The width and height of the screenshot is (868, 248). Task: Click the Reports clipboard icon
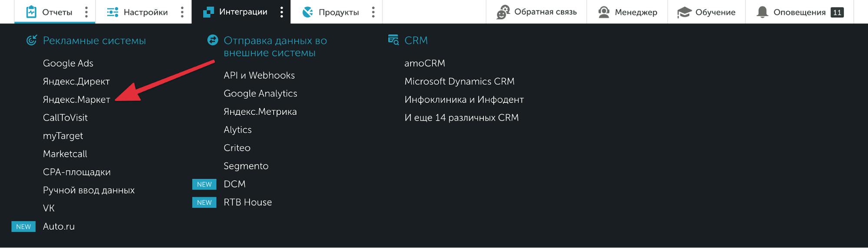point(31,12)
